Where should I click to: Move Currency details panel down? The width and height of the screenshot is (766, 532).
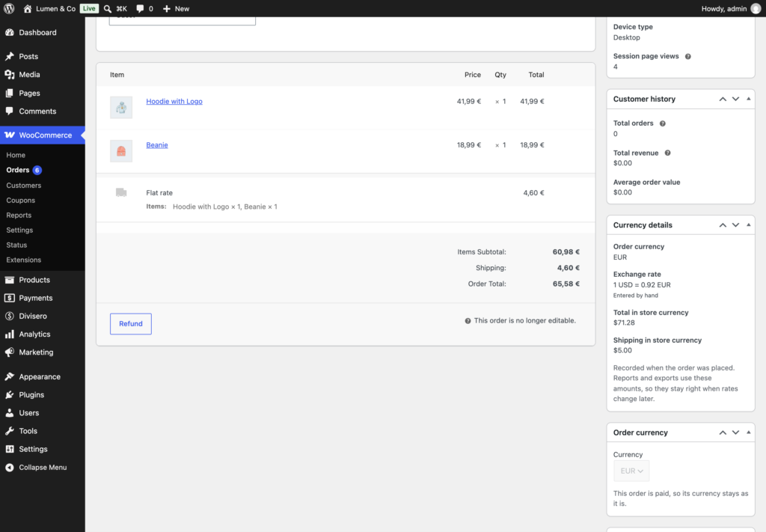pyautogui.click(x=736, y=225)
